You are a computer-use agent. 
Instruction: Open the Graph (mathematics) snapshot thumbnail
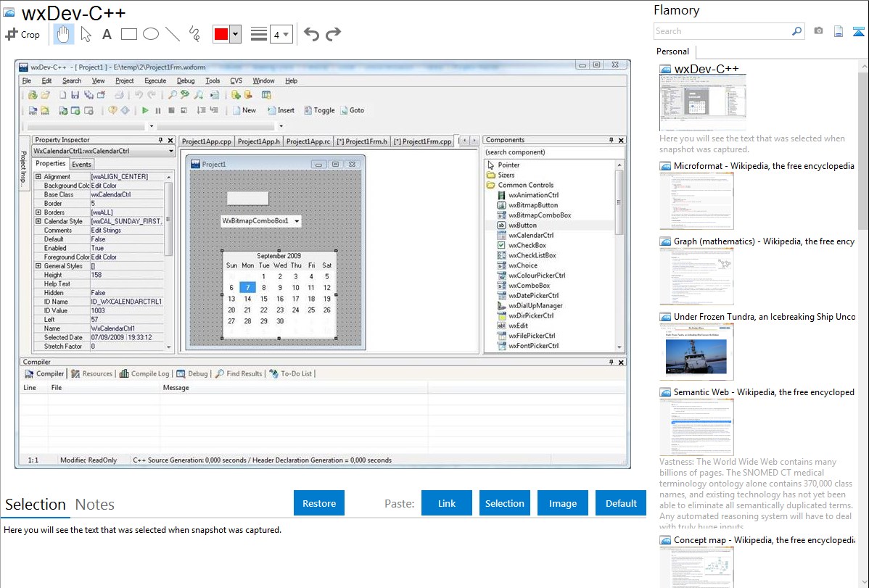coord(696,276)
